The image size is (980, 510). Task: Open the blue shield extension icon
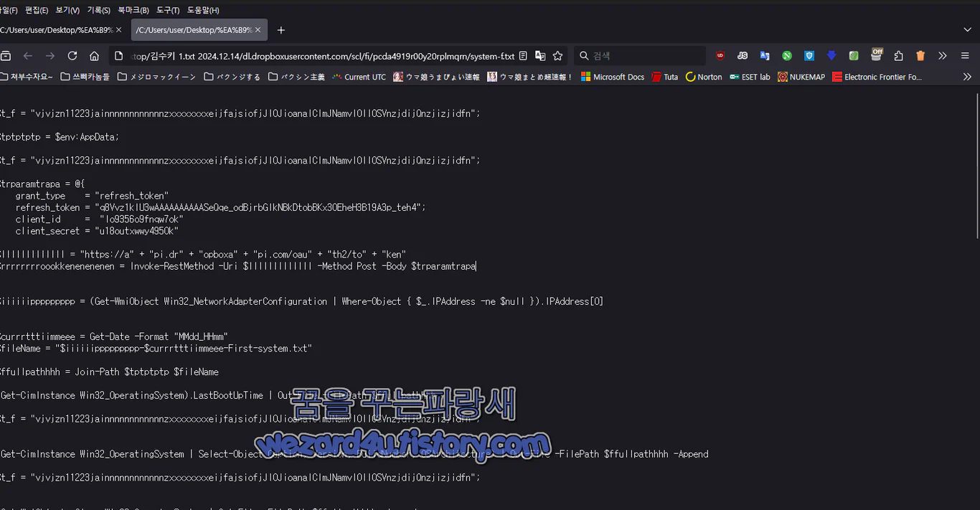point(809,56)
